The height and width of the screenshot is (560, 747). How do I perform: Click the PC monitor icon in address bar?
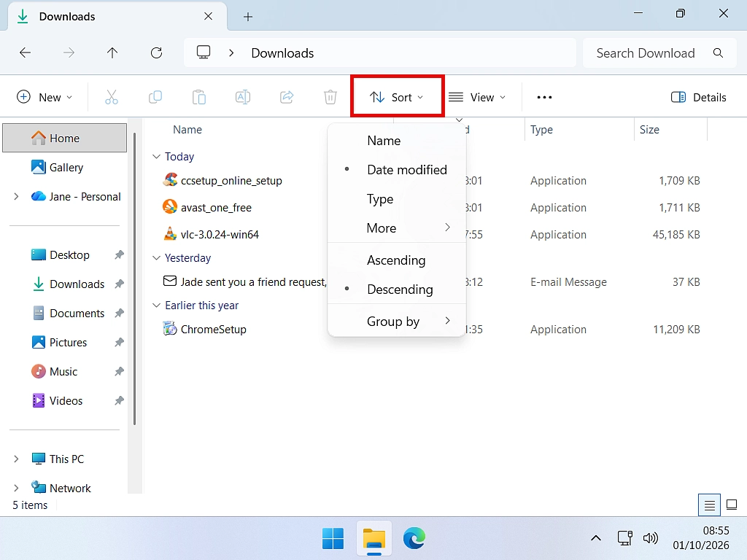click(x=204, y=52)
